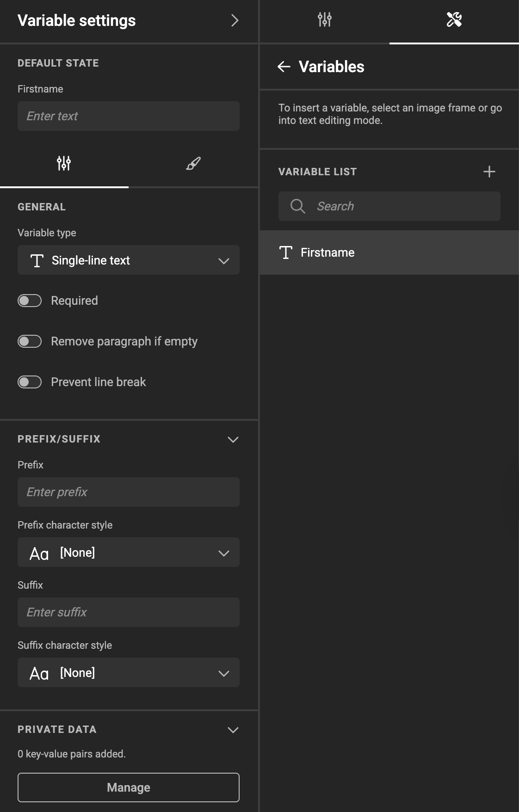Collapse the Private Data section

coord(233,730)
